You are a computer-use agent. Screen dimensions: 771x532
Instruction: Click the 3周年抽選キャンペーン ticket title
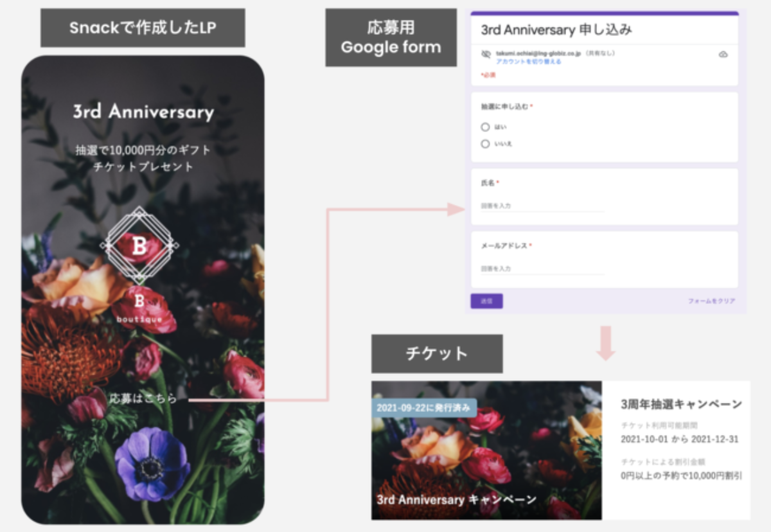coord(681,404)
